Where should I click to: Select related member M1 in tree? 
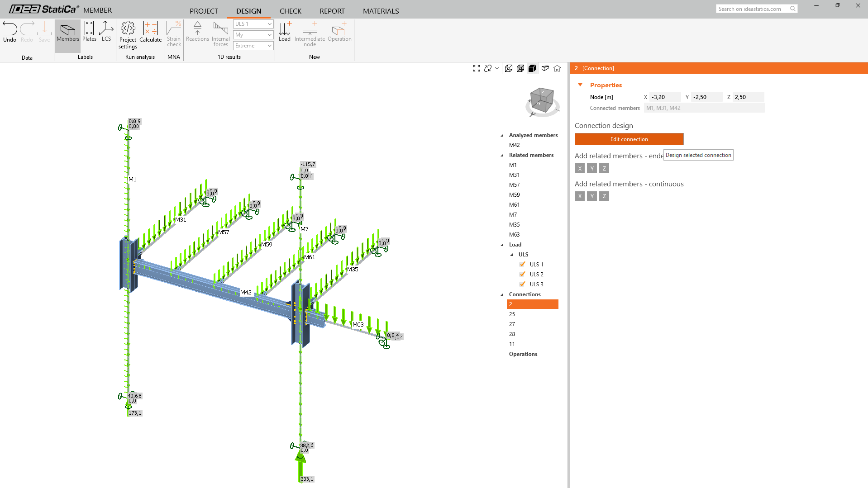click(x=513, y=165)
